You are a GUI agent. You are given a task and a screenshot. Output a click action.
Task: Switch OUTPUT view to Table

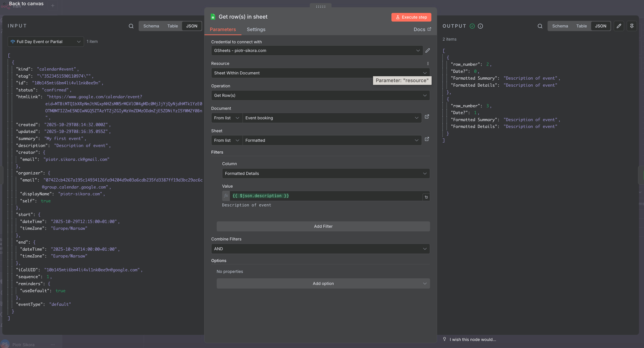click(581, 26)
